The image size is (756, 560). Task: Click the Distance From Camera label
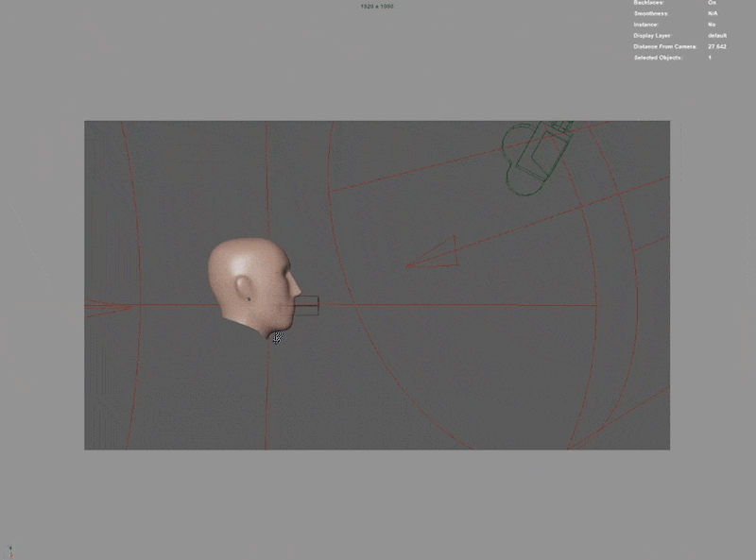click(665, 46)
